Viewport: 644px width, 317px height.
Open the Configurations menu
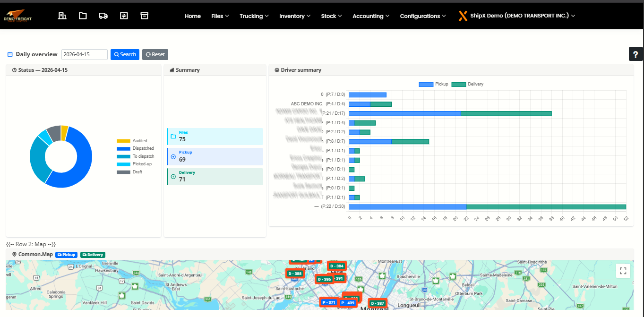(423, 16)
